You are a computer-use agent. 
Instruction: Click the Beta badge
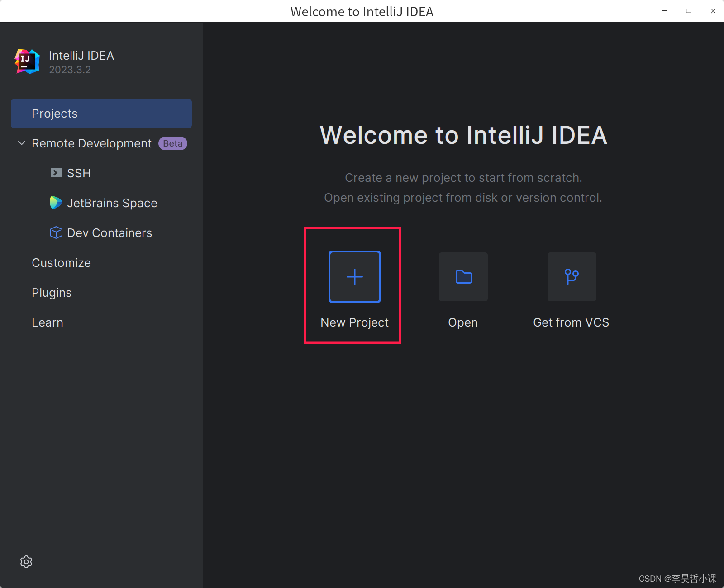pos(173,143)
